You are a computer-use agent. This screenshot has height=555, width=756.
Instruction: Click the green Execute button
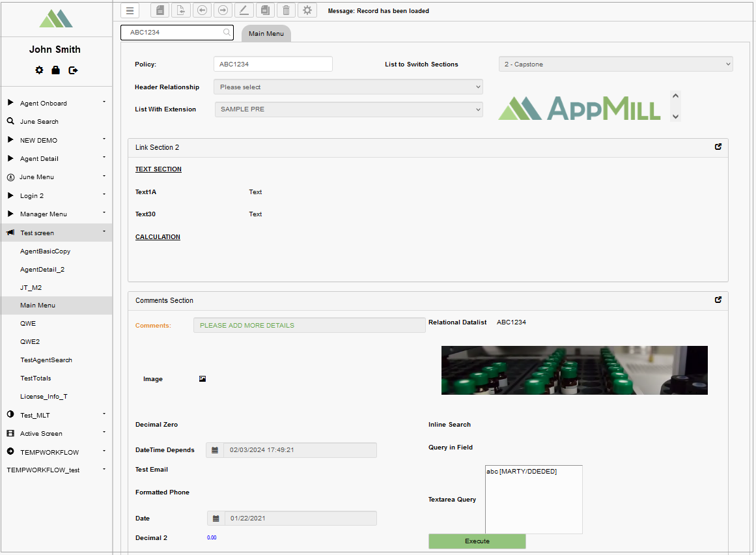pyautogui.click(x=477, y=541)
